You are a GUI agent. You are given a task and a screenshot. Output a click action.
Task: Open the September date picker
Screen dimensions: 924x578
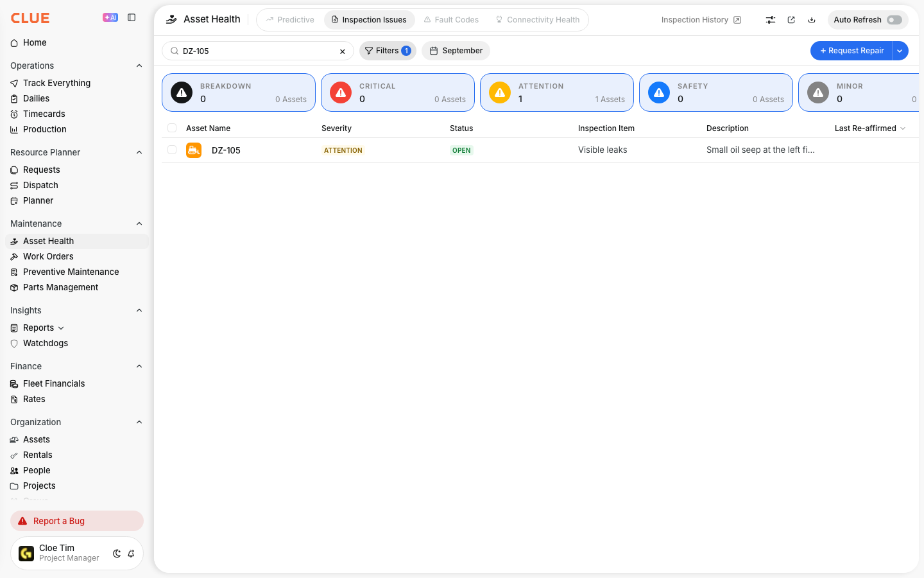click(x=456, y=51)
